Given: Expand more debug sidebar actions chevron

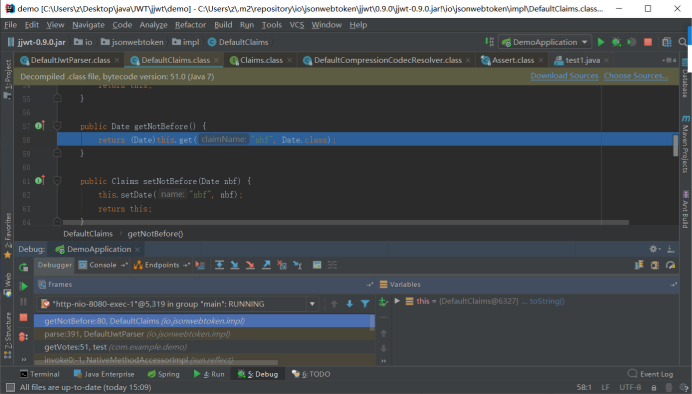Looking at the screenshot, I should (x=23, y=360).
